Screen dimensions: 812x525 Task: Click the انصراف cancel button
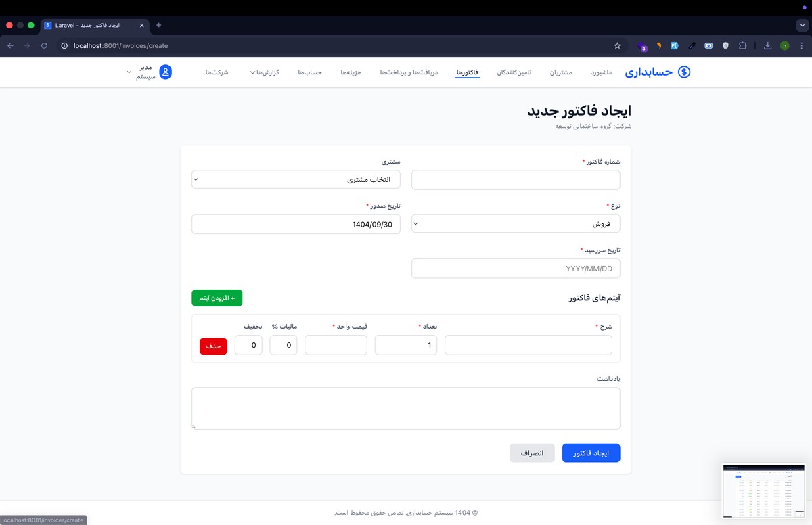(x=532, y=453)
